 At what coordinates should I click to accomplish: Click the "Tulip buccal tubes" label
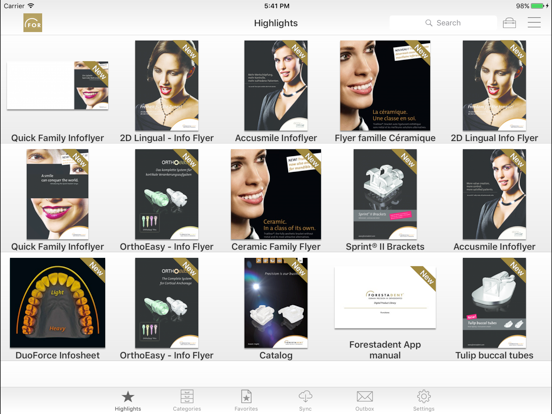point(494,356)
